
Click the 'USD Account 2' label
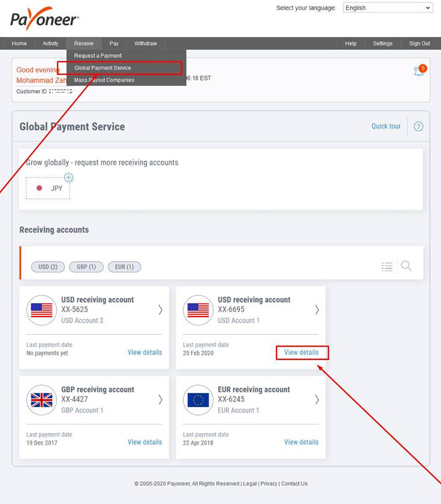click(82, 321)
